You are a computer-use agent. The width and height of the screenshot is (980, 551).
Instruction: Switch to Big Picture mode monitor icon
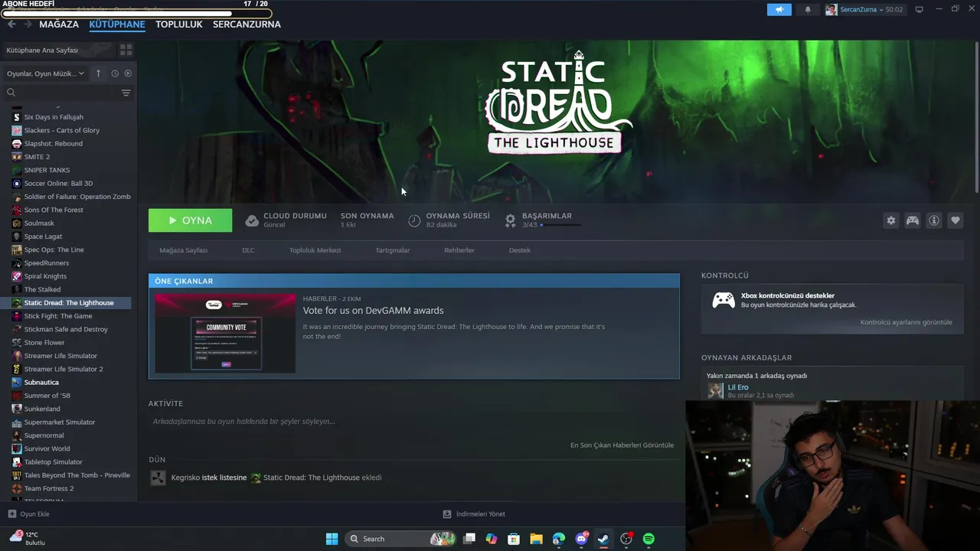pos(920,9)
